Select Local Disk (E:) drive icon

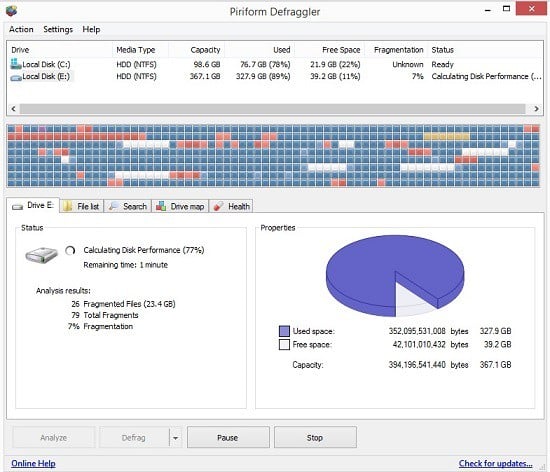[16, 77]
